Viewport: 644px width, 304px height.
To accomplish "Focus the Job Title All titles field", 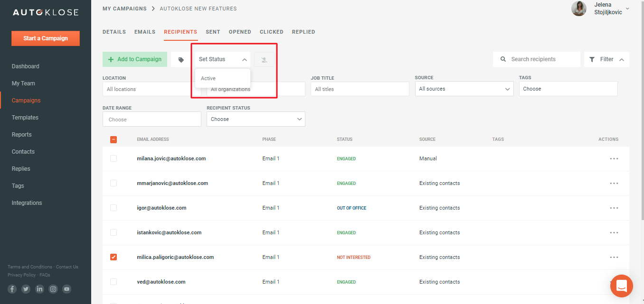I will click(360, 89).
